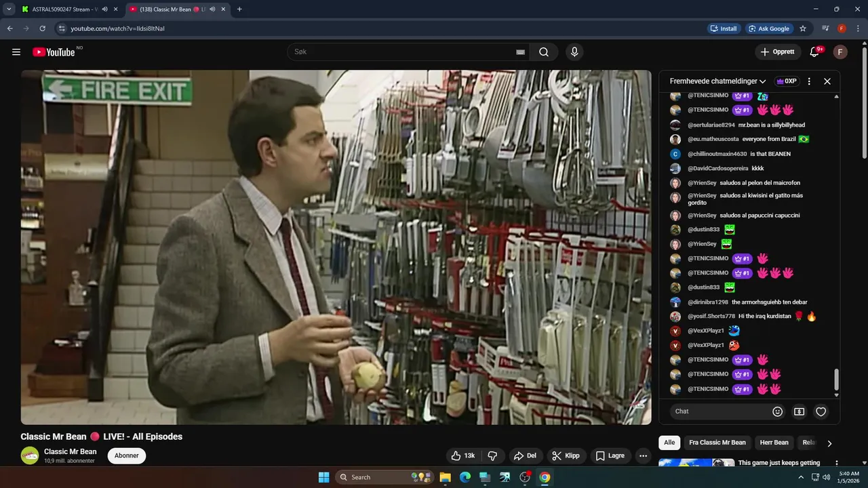Save the video with Lagre button
868x488 pixels.
pyautogui.click(x=610, y=455)
